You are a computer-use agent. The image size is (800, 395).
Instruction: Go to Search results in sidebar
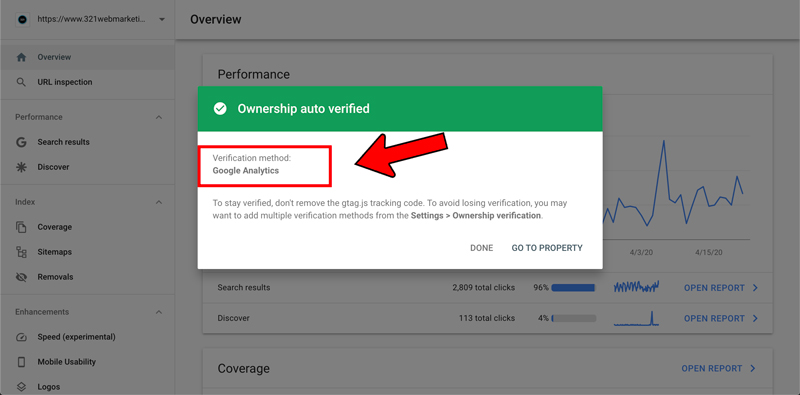tap(87, 142)
